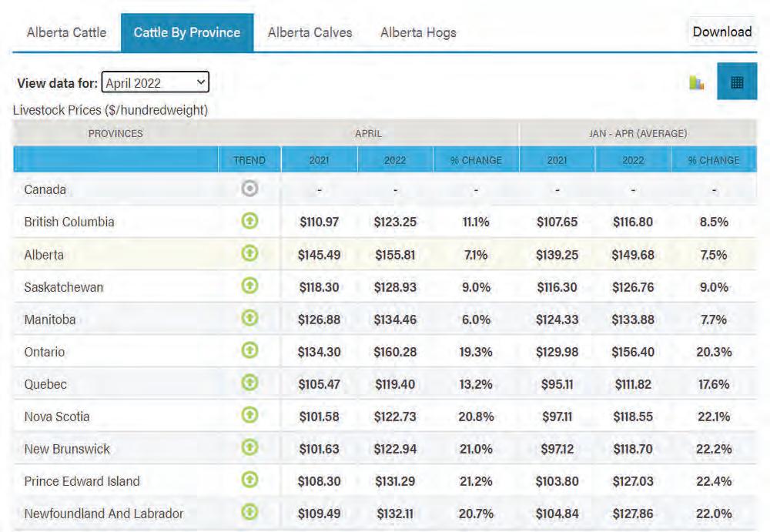
Task: Click Alberta's $139.25 average value
Action: pos(557,255)
